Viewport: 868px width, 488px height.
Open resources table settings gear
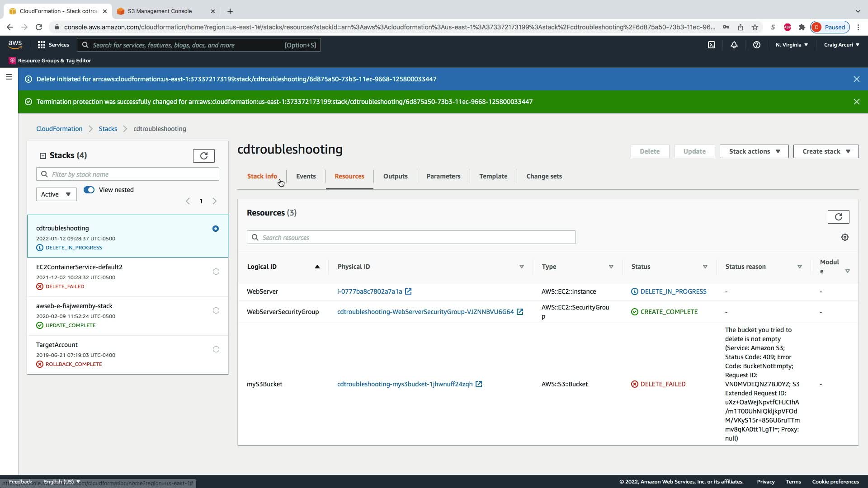844,237
